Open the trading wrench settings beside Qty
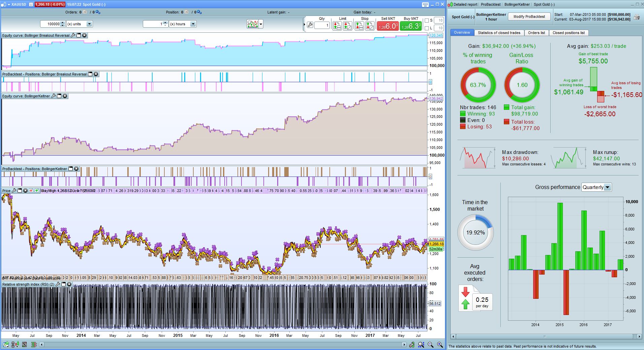This screenshot has width=644, height=350. tap(310, 25)
